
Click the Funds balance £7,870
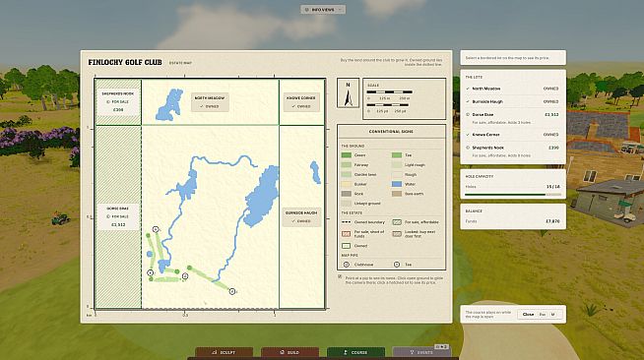tap(552, 221)
